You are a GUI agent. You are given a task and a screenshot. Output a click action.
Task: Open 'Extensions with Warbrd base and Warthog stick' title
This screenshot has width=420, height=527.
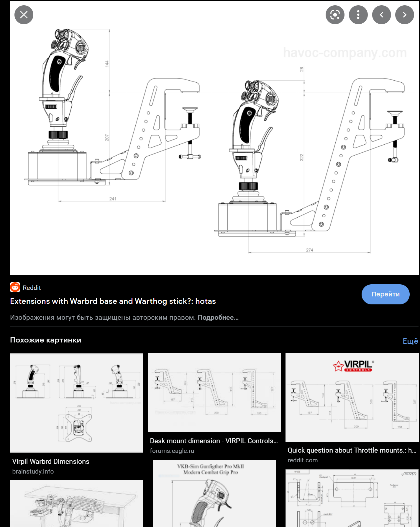(113, 301)
